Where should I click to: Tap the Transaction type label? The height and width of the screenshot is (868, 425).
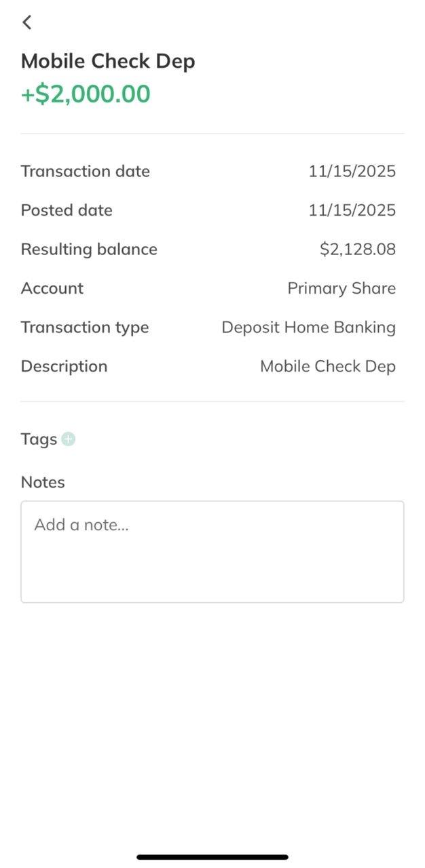click(x=85, y=328)
